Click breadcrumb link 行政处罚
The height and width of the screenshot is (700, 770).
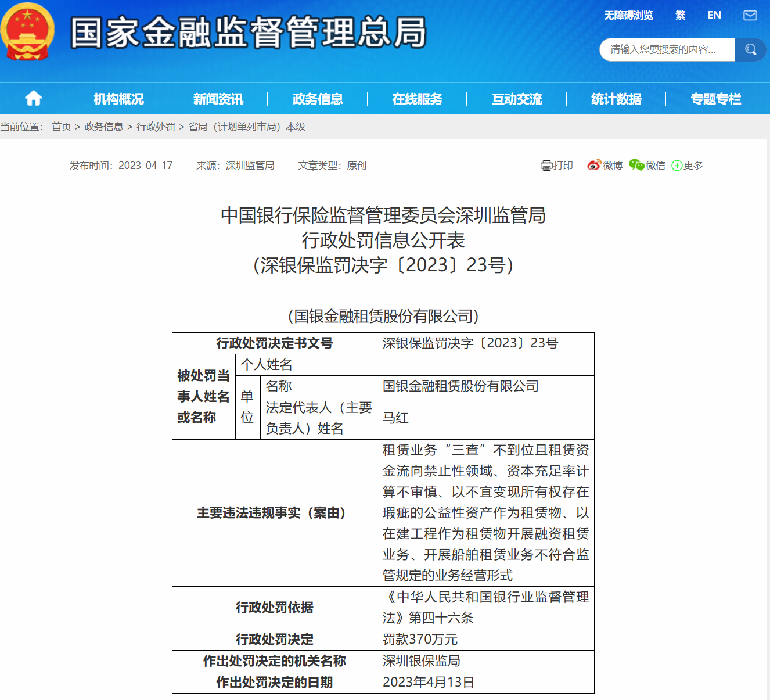[x=156, y=127]
